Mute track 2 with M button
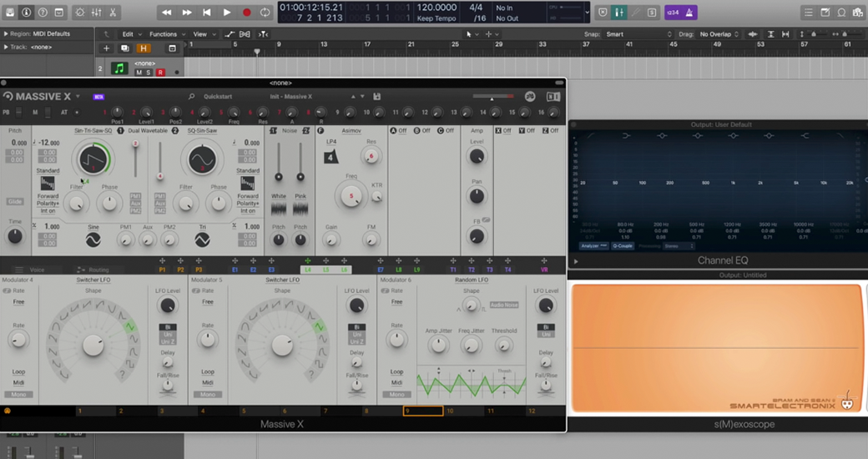868x459 pixels. point(139,73)
